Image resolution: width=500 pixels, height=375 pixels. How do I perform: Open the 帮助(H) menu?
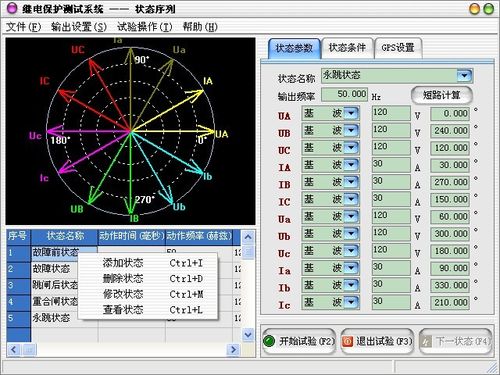click(x=200, y=27)
